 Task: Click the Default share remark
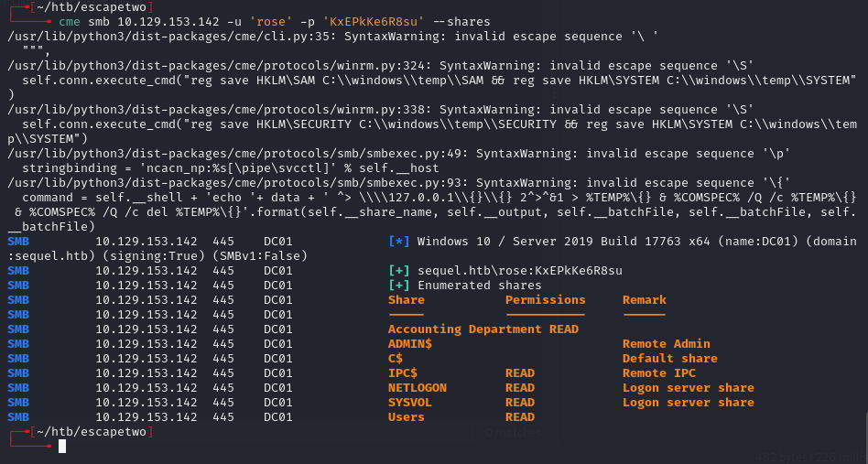(669, 359)
